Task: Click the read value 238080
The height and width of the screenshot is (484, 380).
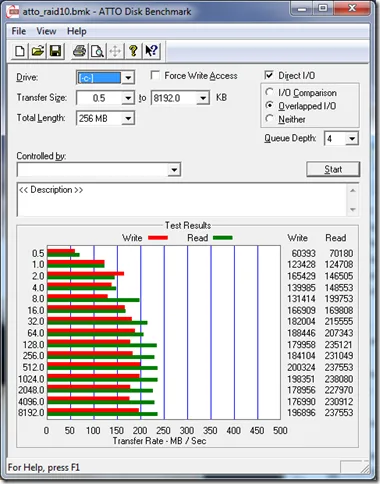Action: click(339, 379)
